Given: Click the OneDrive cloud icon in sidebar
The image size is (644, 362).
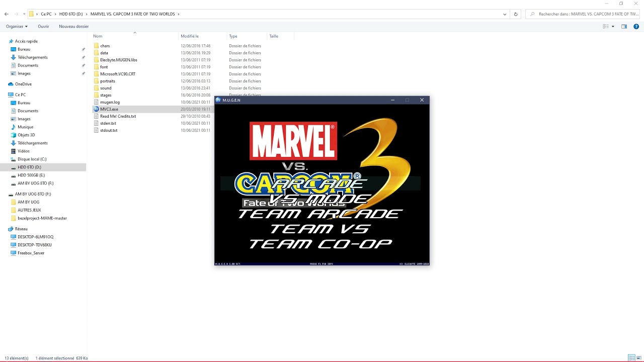Looking at the screenshot, I should pyautogui.click(x=11, y=84).
